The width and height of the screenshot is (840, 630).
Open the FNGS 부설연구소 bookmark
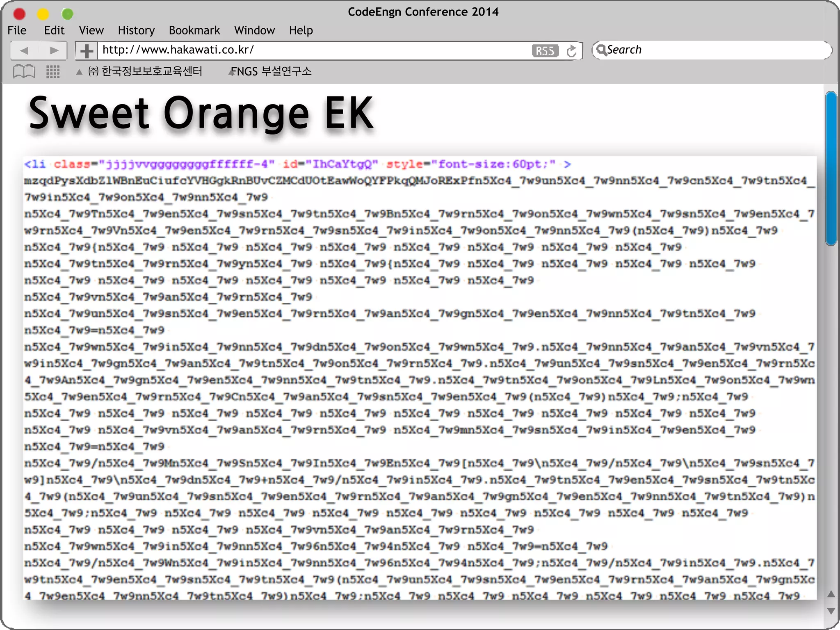(271, 71)
